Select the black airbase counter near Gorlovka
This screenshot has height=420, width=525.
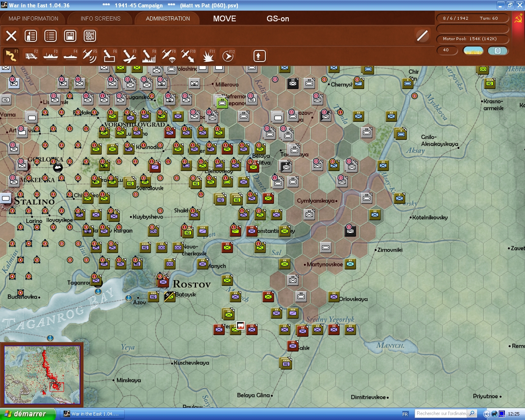point(58,167)
